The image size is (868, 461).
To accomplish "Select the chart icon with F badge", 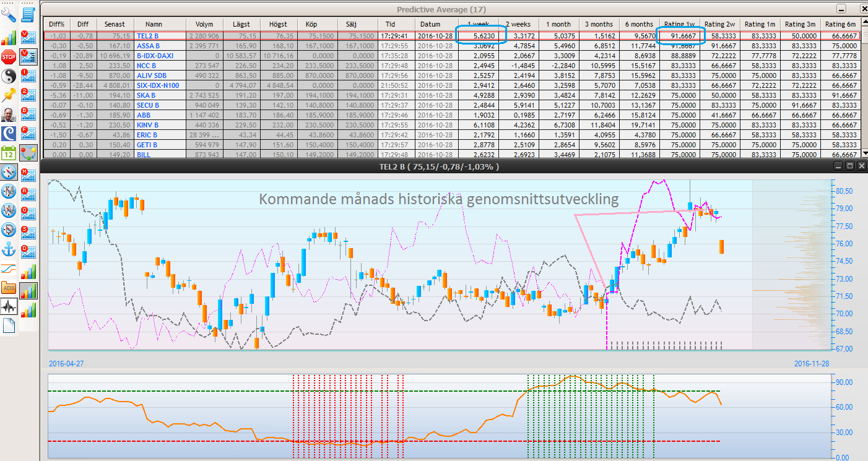I will point(28,134).
